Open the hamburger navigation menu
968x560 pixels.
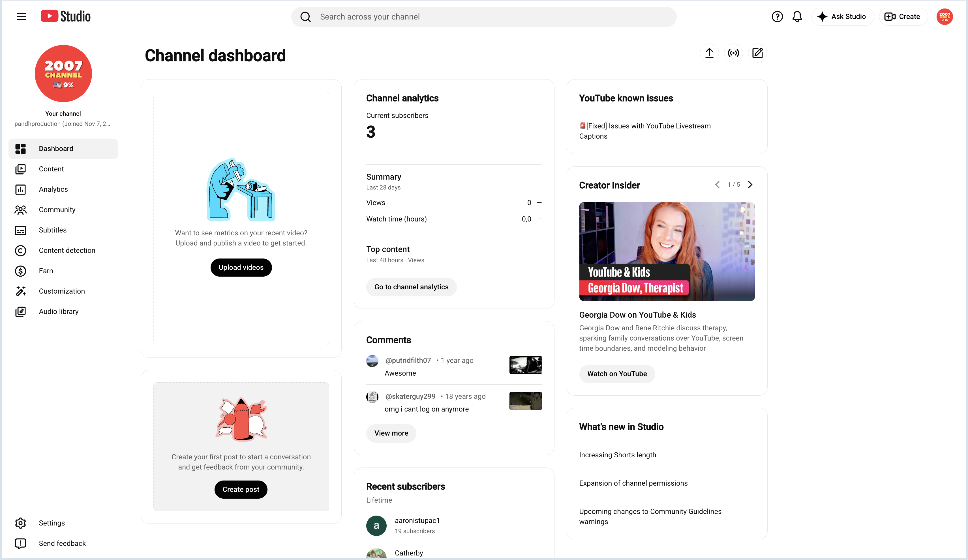[x=21, y=16]
